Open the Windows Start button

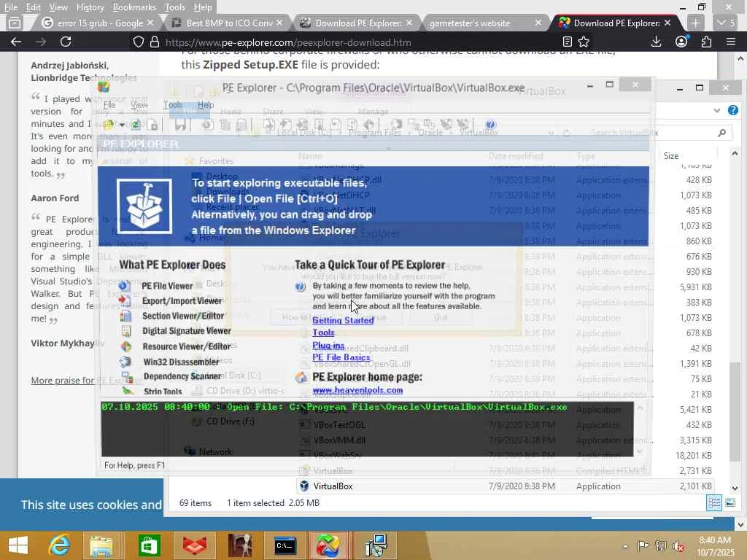click(x=18, y=545)
